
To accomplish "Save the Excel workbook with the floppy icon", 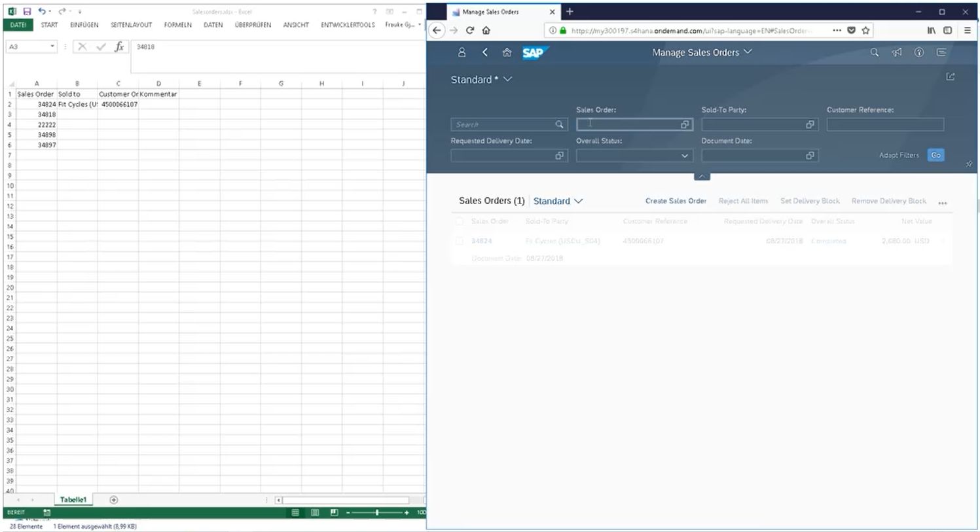I will click(x=27, y=11).
